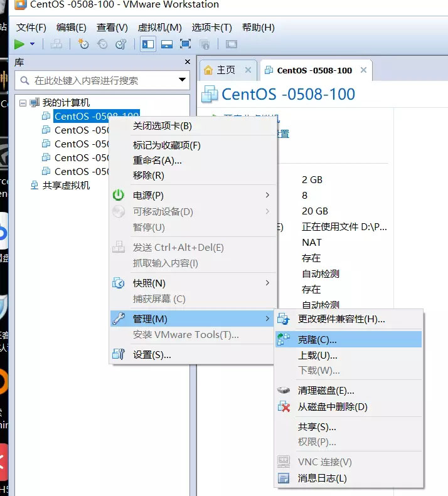Viewport: 448px width, 496px height.
Task: Open the 虚拟机(M) menu
Action: click(159, 28)
